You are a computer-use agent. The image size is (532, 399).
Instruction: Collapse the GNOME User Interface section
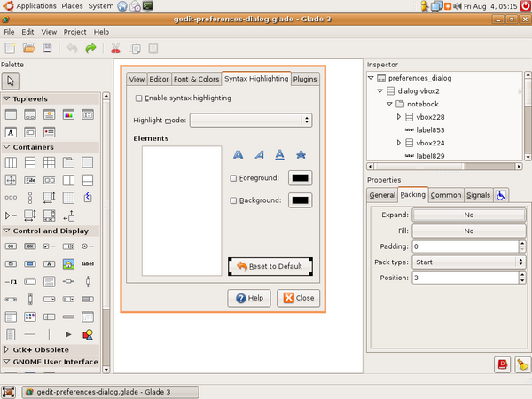pos(6,362)
